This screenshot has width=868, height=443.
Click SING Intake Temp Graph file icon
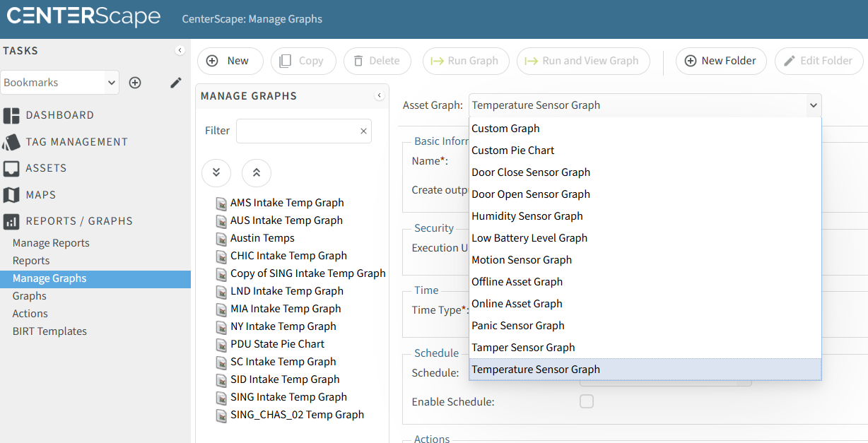[x=221, y=398]
